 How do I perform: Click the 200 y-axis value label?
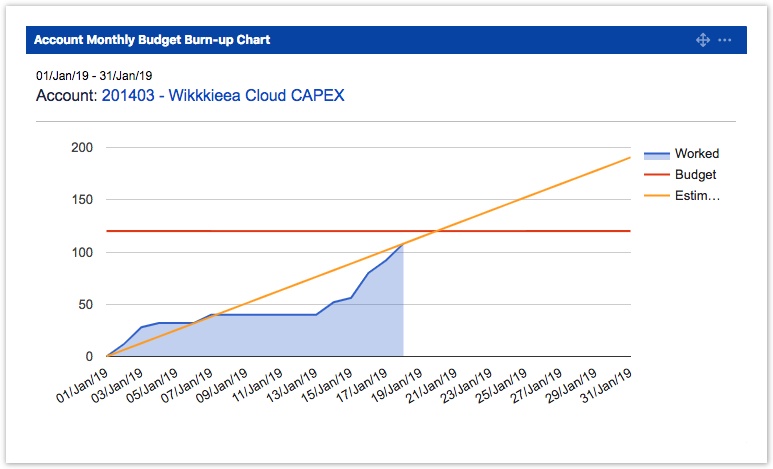(82, 148)
